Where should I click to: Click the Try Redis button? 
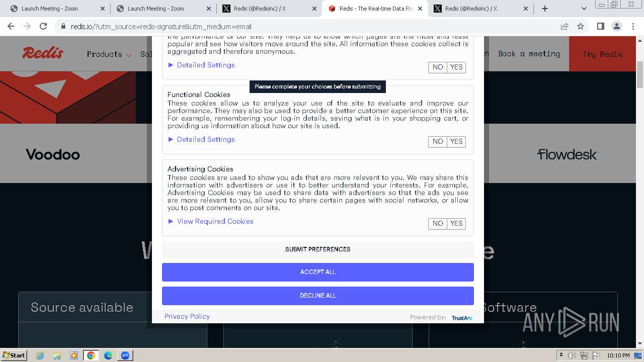point(602,54)
